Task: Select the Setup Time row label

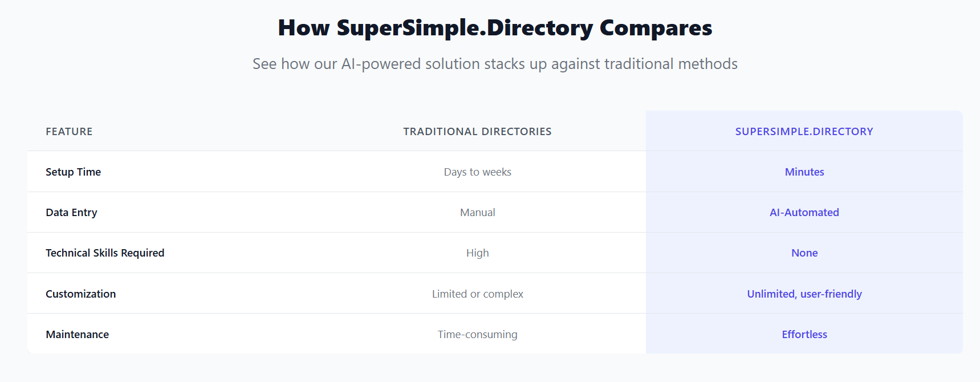Action: [73, 172]
